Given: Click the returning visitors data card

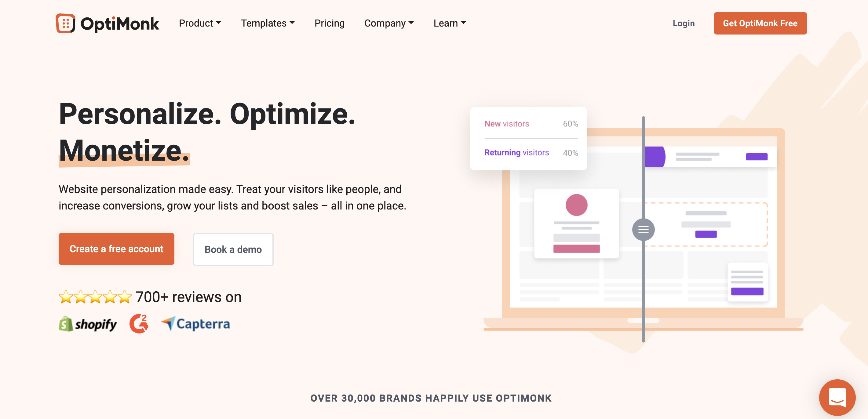Looking at the screenshot, I should click(529, 152).
